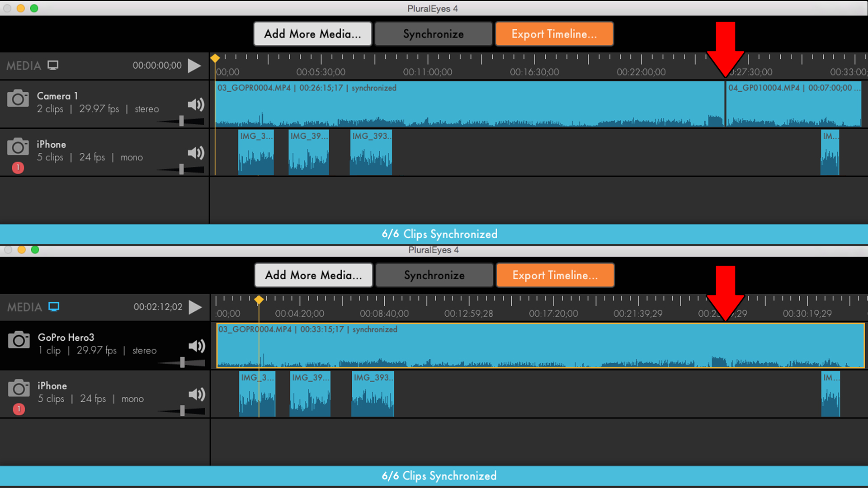Click the red warning badge on the bottom iPhone track
Image resolution: width=868 pixels, height=488 pixels.
tap(19, 409)
